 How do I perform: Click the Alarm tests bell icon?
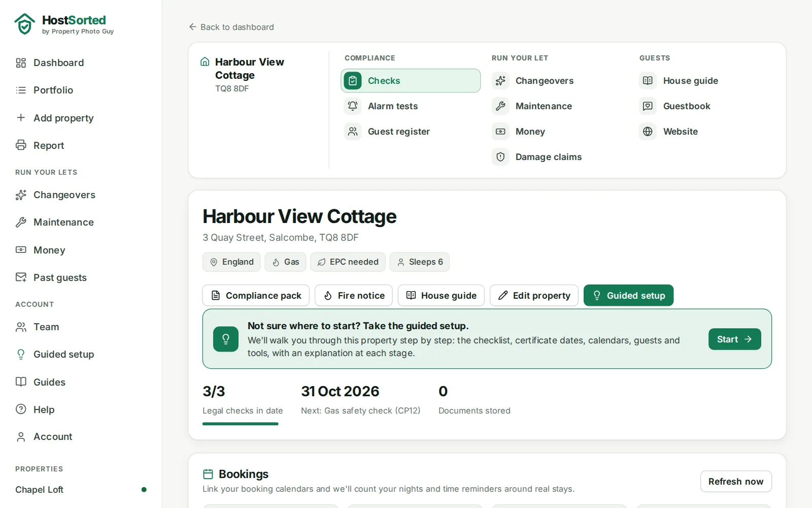pyautogui.click(x=353, y=106)
